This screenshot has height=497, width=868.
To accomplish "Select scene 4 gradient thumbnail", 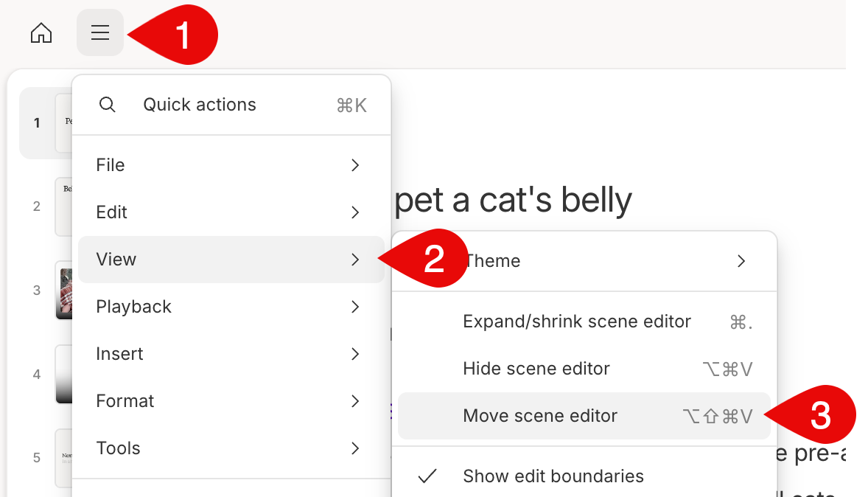I will point(63,375).
